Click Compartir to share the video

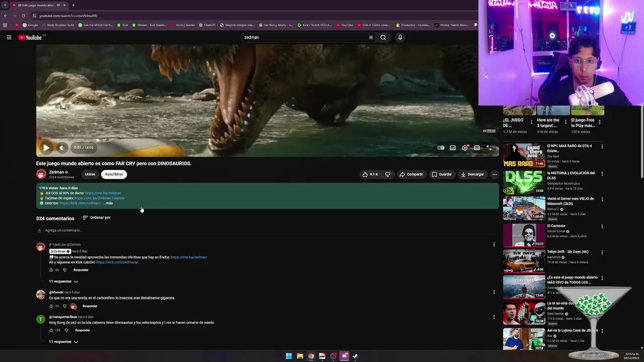411,174
